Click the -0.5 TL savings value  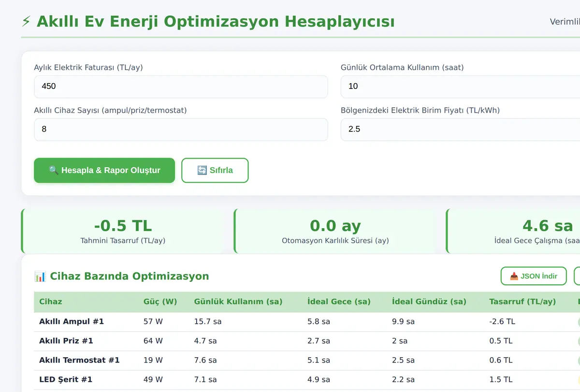click(x=123, y=226)
